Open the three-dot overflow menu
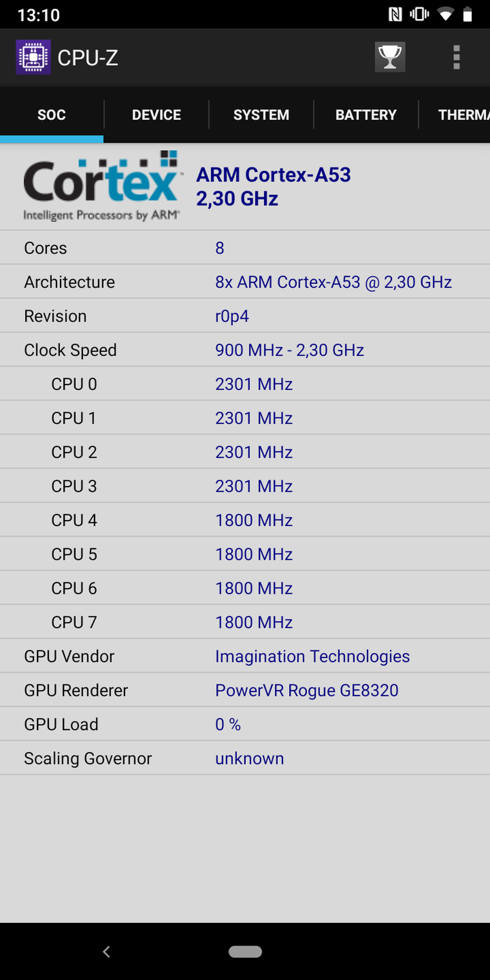Image resolution: width=490 pixels, height=980 pixels. (457, 57)
